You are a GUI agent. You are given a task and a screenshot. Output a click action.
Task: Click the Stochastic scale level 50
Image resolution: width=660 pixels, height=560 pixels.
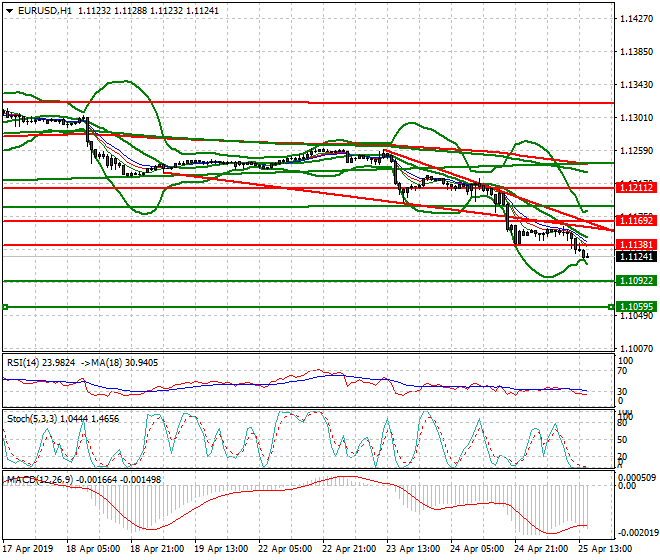click(x=622, y=440)
